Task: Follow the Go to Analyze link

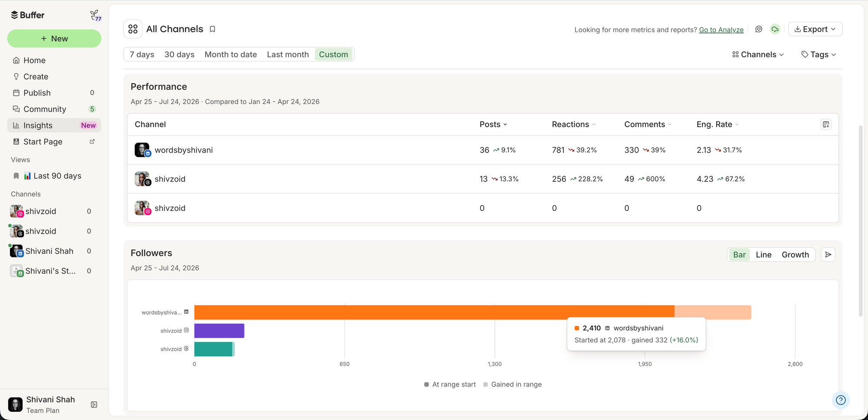Action: pyautogui.click(x=721, y=30)
